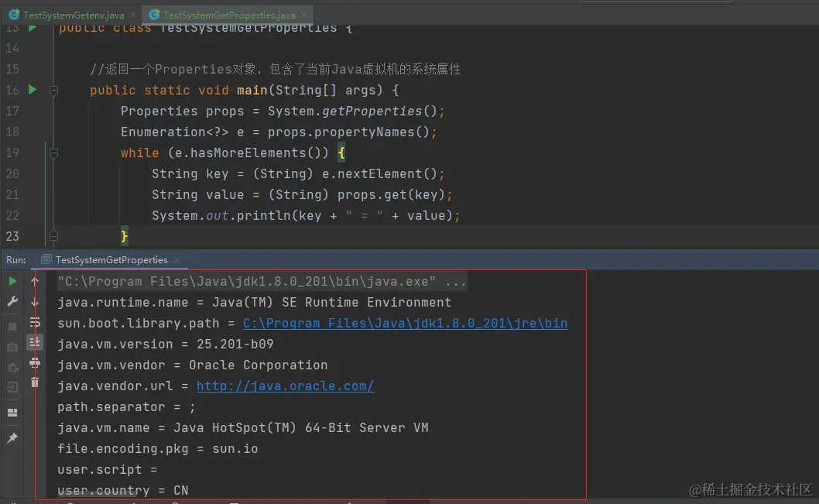Click the getProperties call on line 17
The image size is (819, 504).
[372, 111]
